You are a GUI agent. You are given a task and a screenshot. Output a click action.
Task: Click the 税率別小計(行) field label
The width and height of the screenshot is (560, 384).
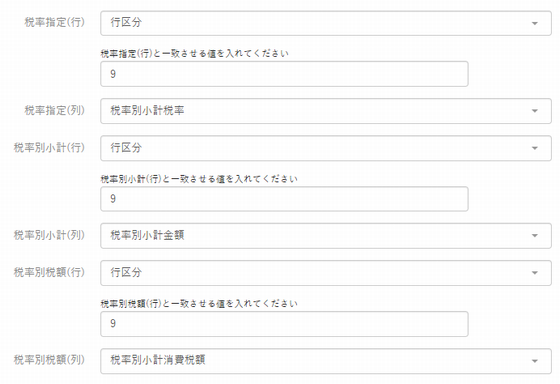(49, 148)
